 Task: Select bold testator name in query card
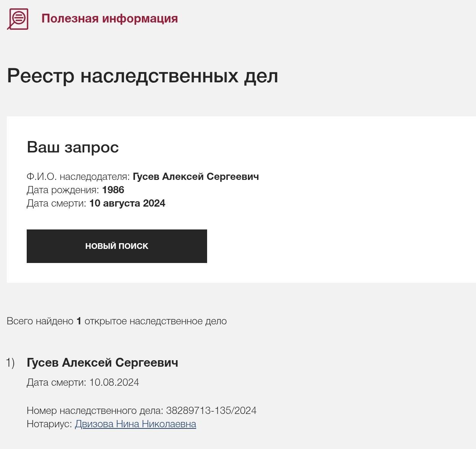pos(196,177)
